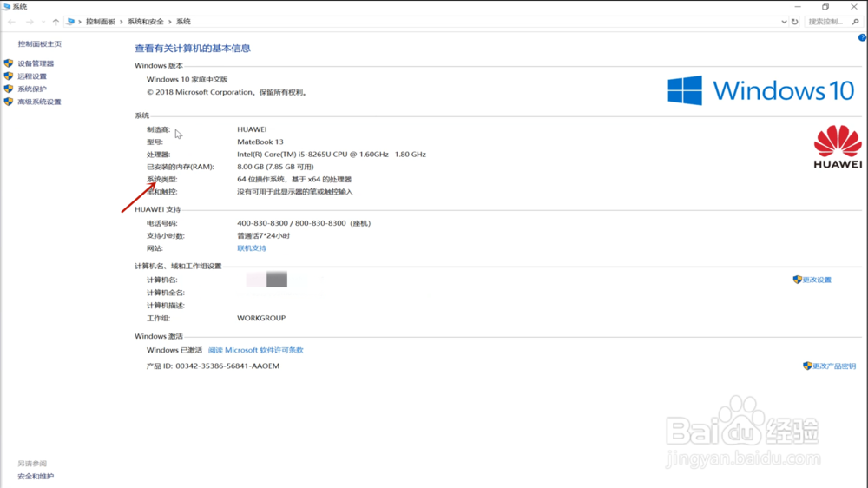Click the computer icon in the address bar
The width and height of the screenshot is (868, 488).
point(70,22)
